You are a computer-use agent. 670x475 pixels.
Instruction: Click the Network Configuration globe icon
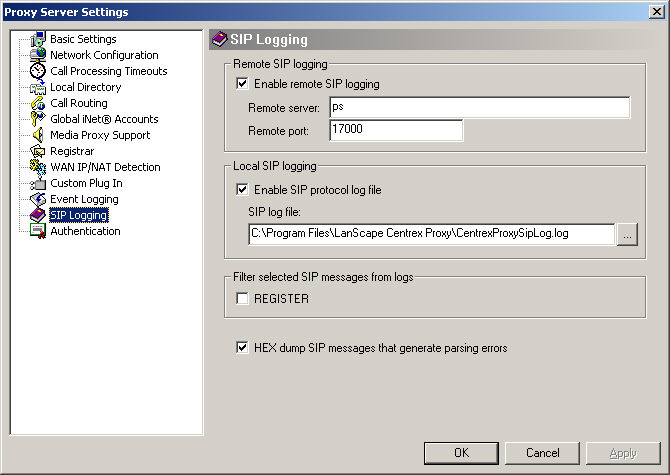click(x=38, y=55)
